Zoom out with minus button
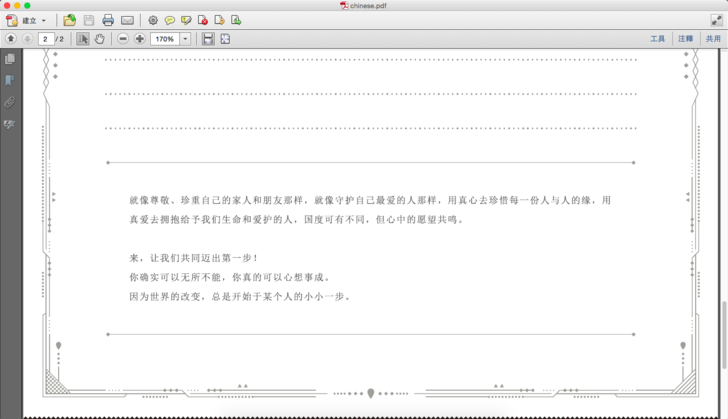Viewport: 728px width, 419px height. 123,39
